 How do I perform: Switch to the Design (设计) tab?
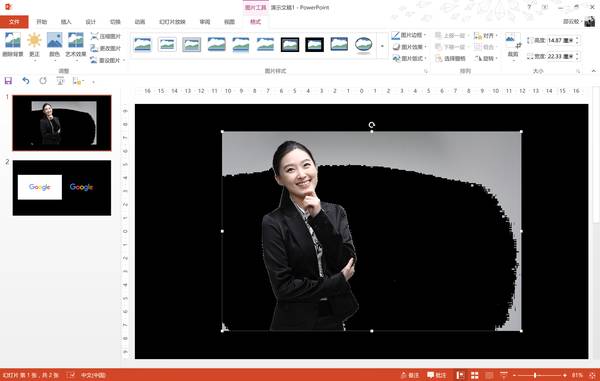click(90, 22)
